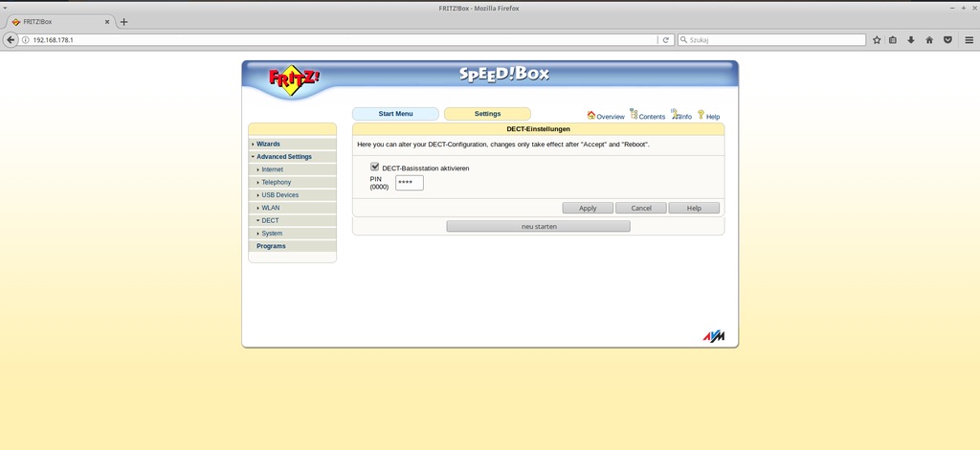
Task: Open the Firefox hamburger menu
Action: 969,40
